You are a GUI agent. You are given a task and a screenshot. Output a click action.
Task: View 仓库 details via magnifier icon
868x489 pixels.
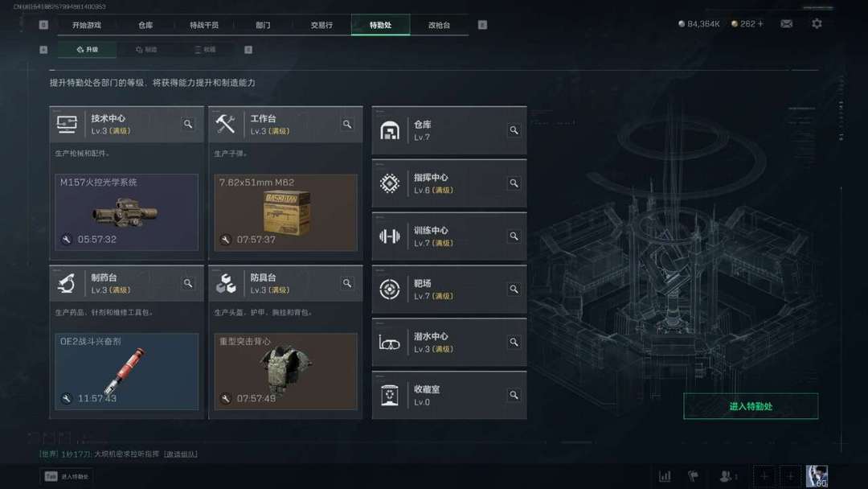tap(514, 130)
